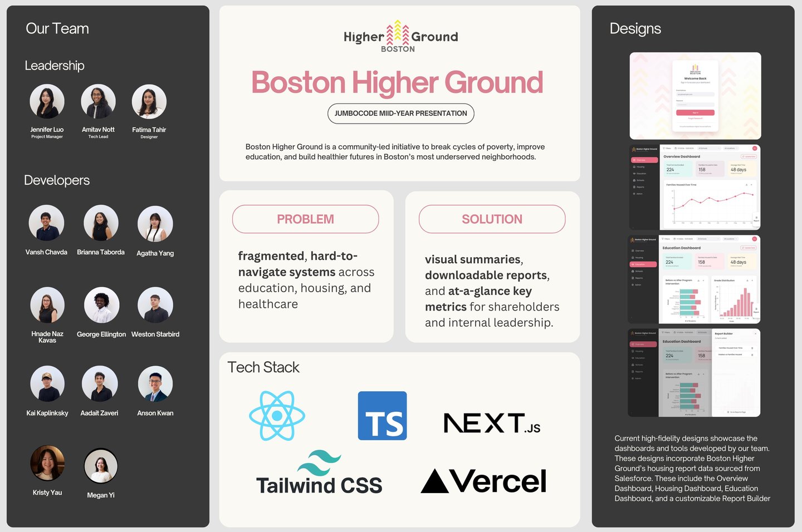Screen dimensions: 802x532
Task: Click the SOLUTION pill label
Action: pyautogui.click(x=492, y=219)
